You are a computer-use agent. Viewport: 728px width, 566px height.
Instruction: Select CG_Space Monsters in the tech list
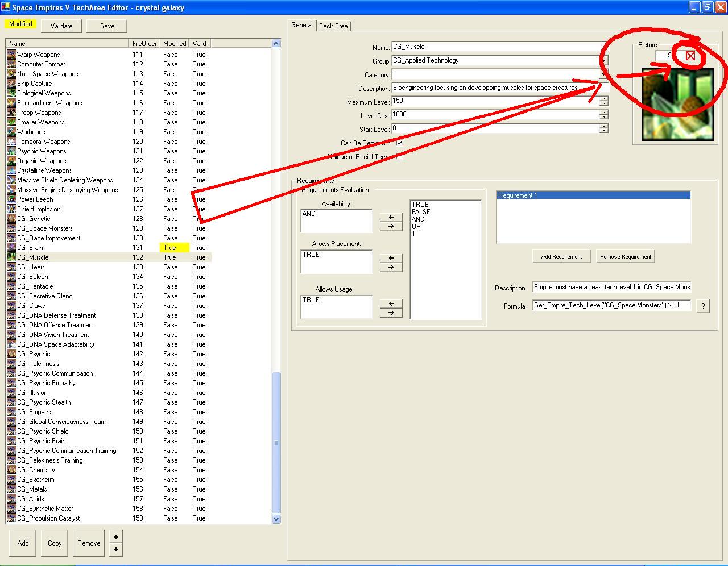tap(45, 228)
